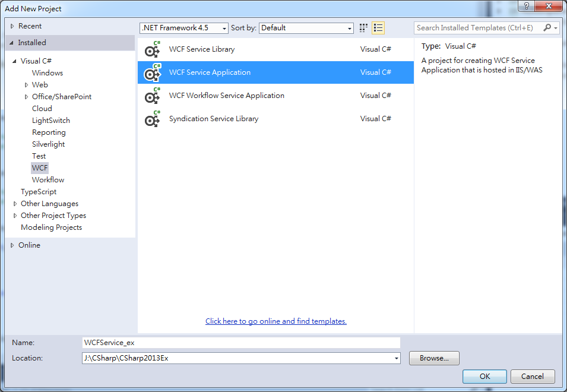Select the Web category label
The image size is (567, 392).
click(x=40, y=84)
